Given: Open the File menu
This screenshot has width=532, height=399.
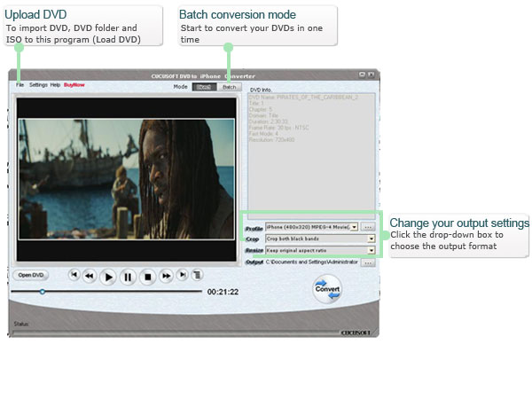Looking at the screenshot, I should [x=20, y=85].
